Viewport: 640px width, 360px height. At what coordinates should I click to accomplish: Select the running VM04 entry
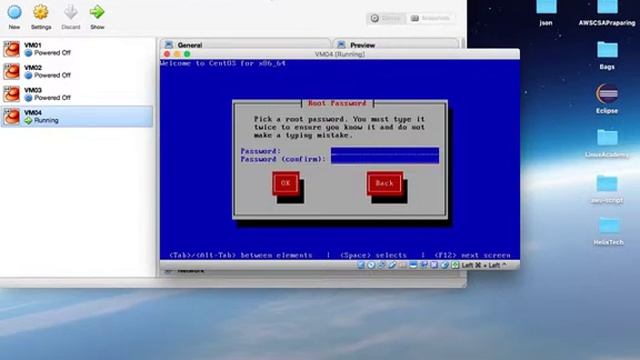pyautogui.click(x=77, y=116)
